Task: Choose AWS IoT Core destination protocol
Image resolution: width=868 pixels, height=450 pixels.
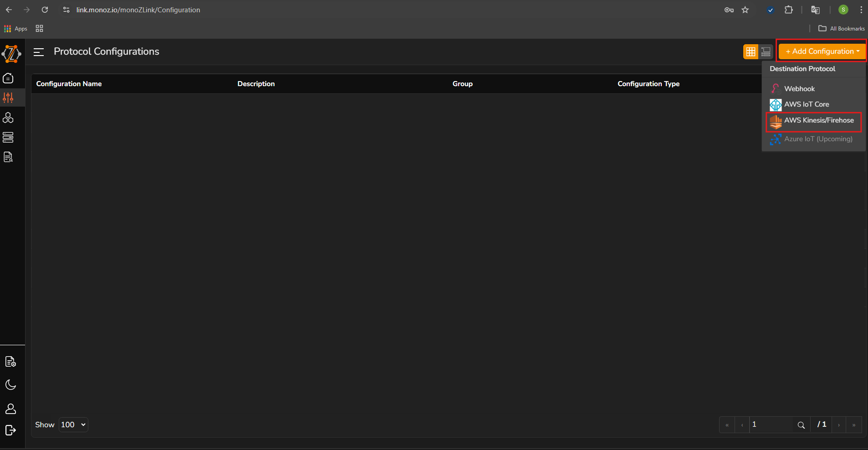Action: (806, 104)
